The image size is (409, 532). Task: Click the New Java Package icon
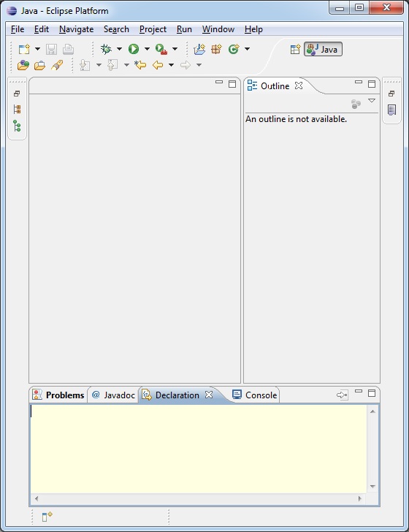click(216, 49)
